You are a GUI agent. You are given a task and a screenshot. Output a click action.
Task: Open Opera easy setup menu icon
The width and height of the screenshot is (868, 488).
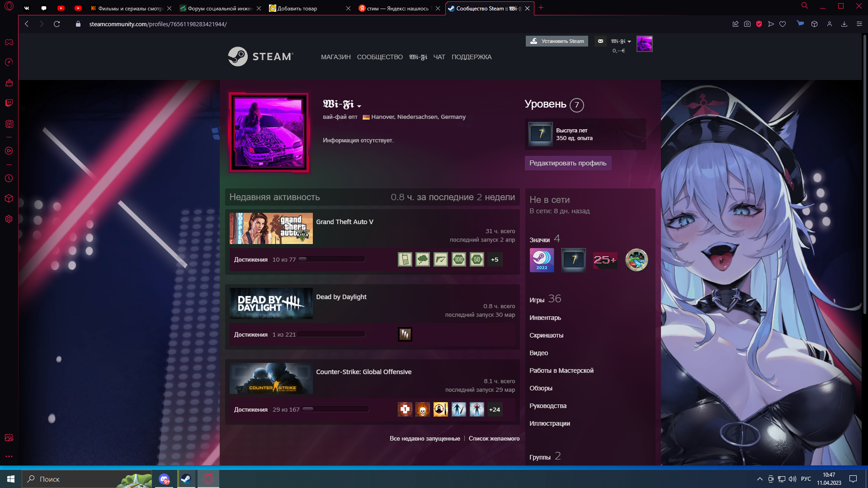pyautogui.click(x=859, y=24)
